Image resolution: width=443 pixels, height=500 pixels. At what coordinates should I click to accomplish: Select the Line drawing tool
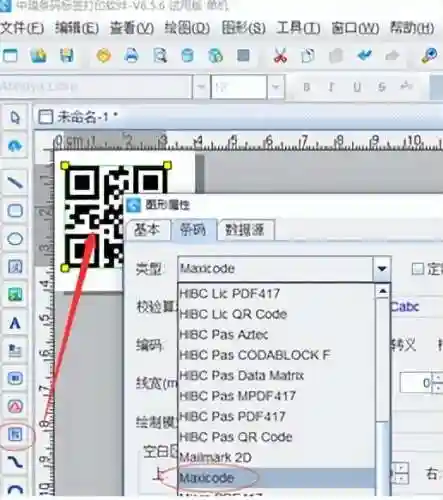(15, 182)
